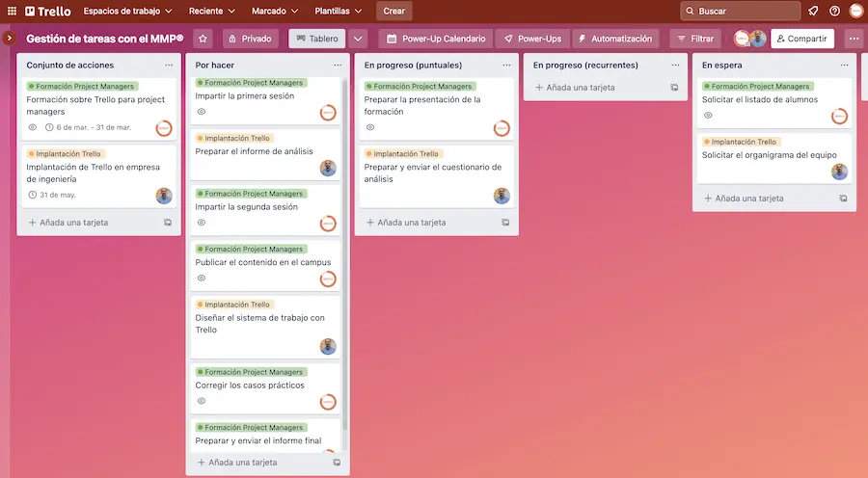Image resolution: width=868 pixels, height=478 pixels.
Task: Open Reciente dropdown menu
Action: tap(212, 11)
